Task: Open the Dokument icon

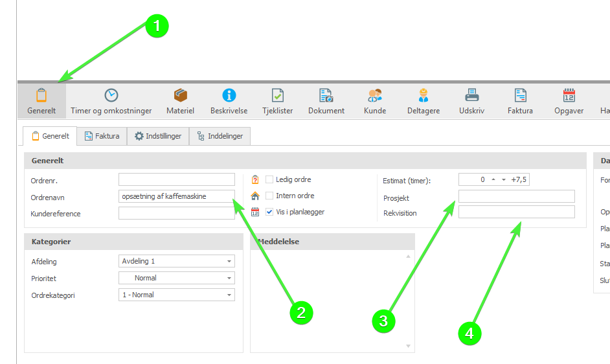Action: coord(326,95)
